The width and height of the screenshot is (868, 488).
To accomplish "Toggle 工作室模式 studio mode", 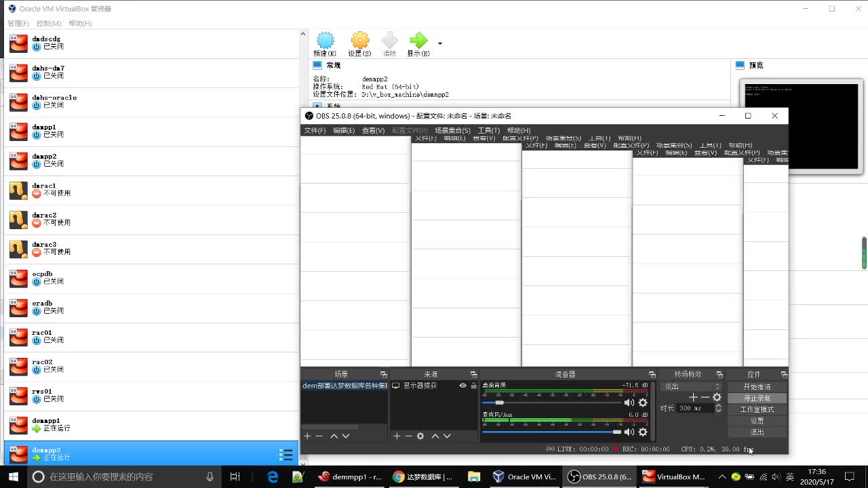I will (757, 409).
